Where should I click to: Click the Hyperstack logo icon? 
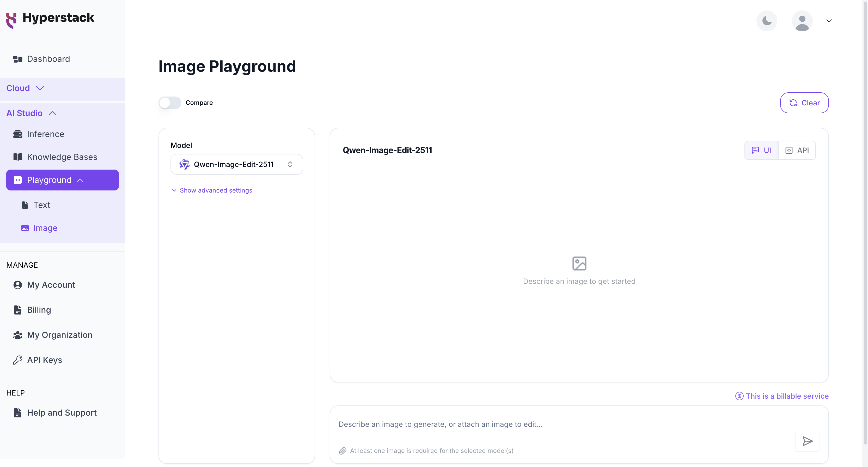(11, 20)
